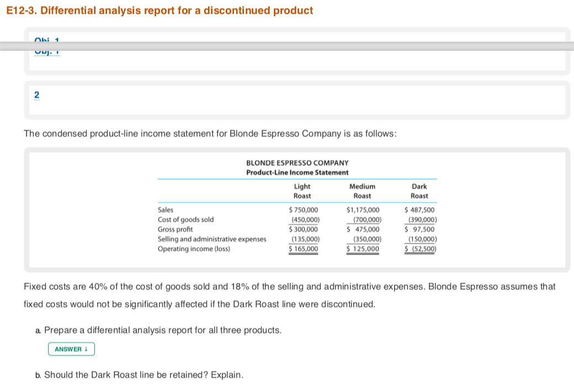Click the Dark Roast column header
Image resolution: width=574 pixels, height=392 pixels.
click(419, 191)
